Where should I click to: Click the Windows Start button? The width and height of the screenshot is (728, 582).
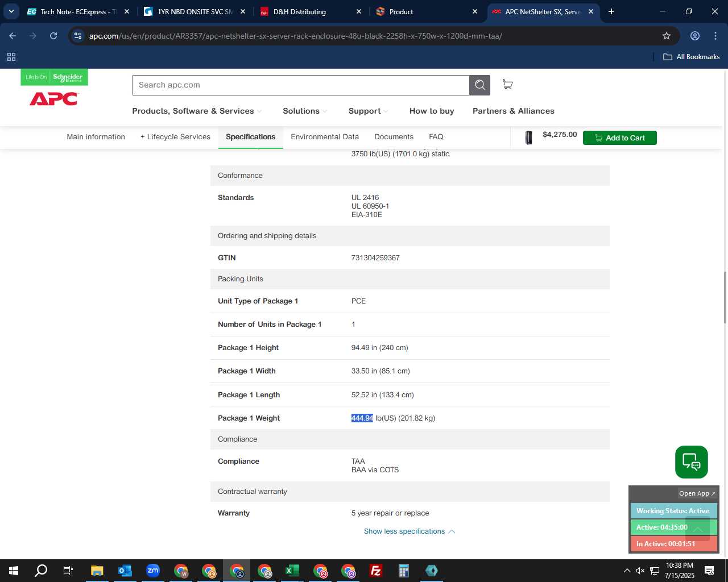click(x=14, y=571)
